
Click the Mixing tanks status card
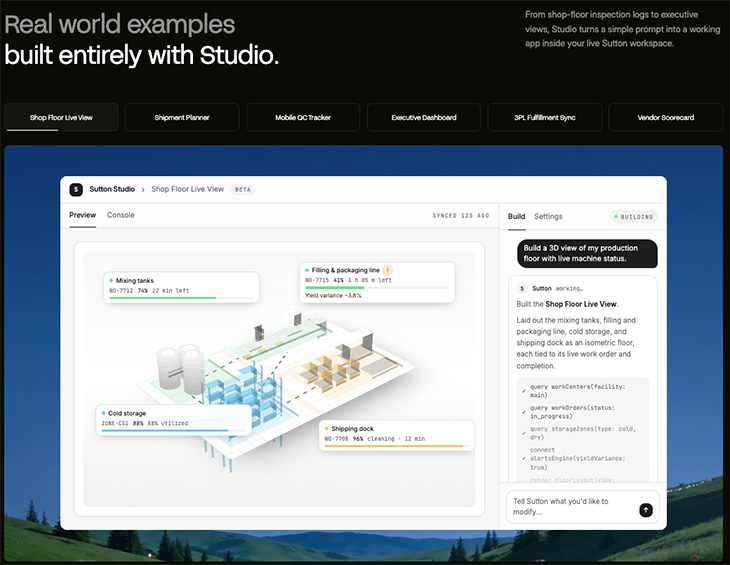coord(181,287)
